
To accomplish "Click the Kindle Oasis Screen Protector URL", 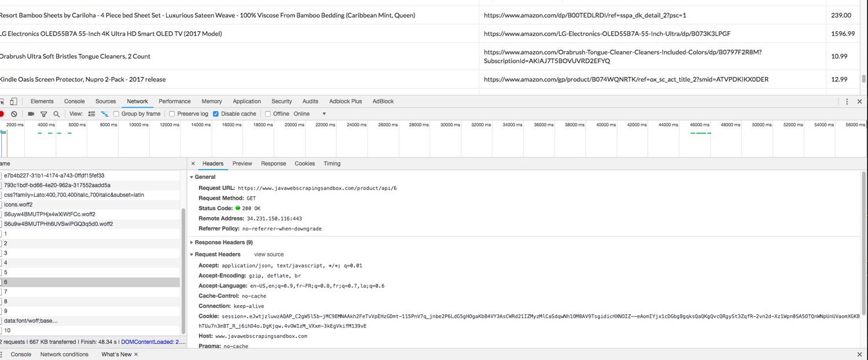I will pos(626,79).
